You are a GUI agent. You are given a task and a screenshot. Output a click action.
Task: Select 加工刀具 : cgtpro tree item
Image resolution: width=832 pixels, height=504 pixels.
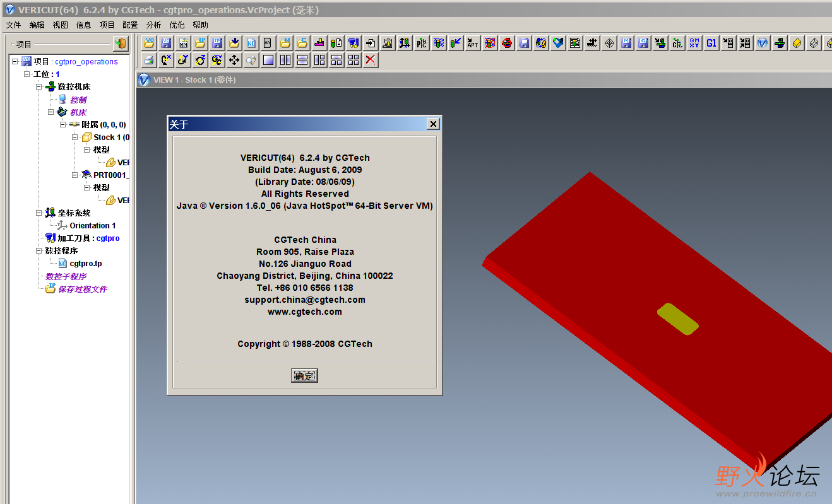[x=88, y=238]
